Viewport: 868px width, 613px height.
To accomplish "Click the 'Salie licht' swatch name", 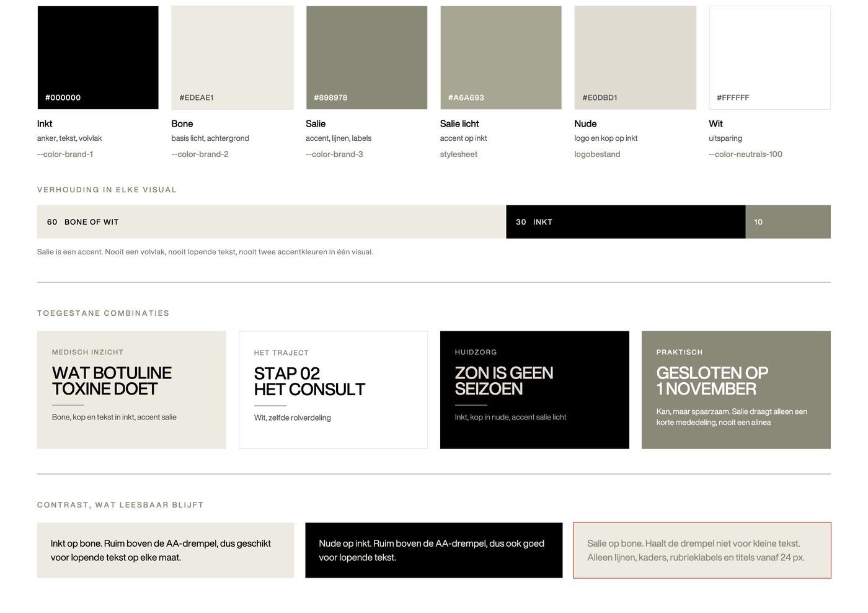I will (x=459, y=124).
